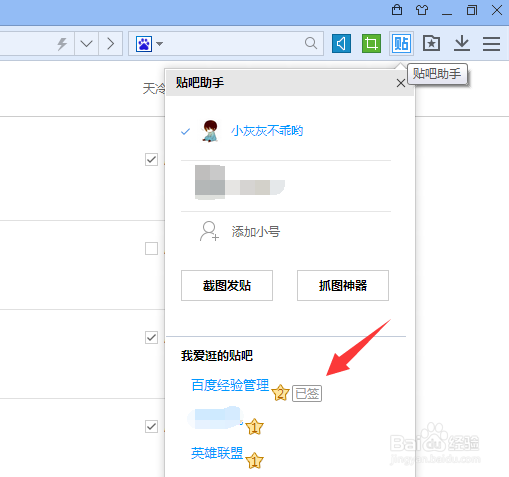Click 添加小号 to add account

(256, 231)
